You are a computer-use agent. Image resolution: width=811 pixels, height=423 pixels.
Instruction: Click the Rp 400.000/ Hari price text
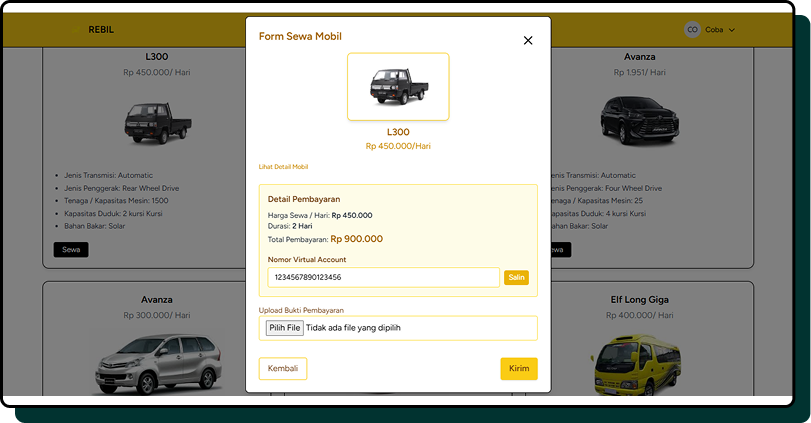639,315
